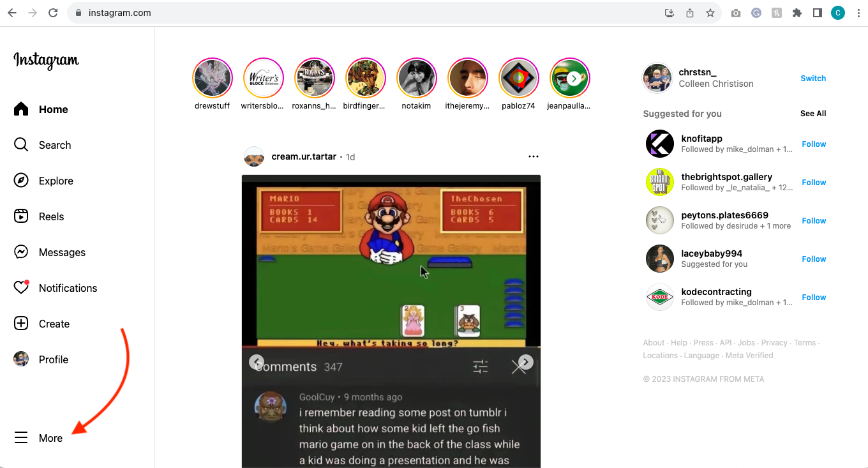This screenshot has height=468, width=868.
Task: Open Terms footer link
Action: (805, 343)
